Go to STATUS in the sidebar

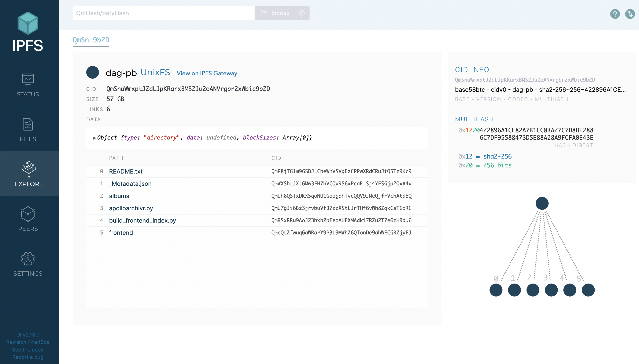[x=28, y=94]
